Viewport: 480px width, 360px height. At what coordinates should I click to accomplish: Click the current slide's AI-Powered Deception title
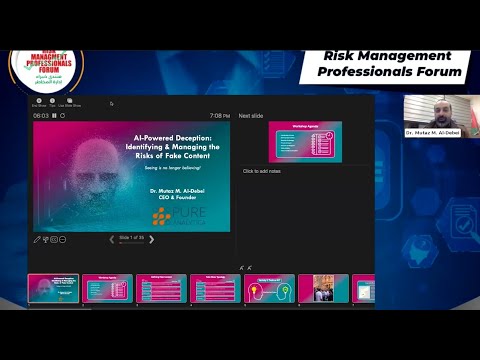[173, 147]
